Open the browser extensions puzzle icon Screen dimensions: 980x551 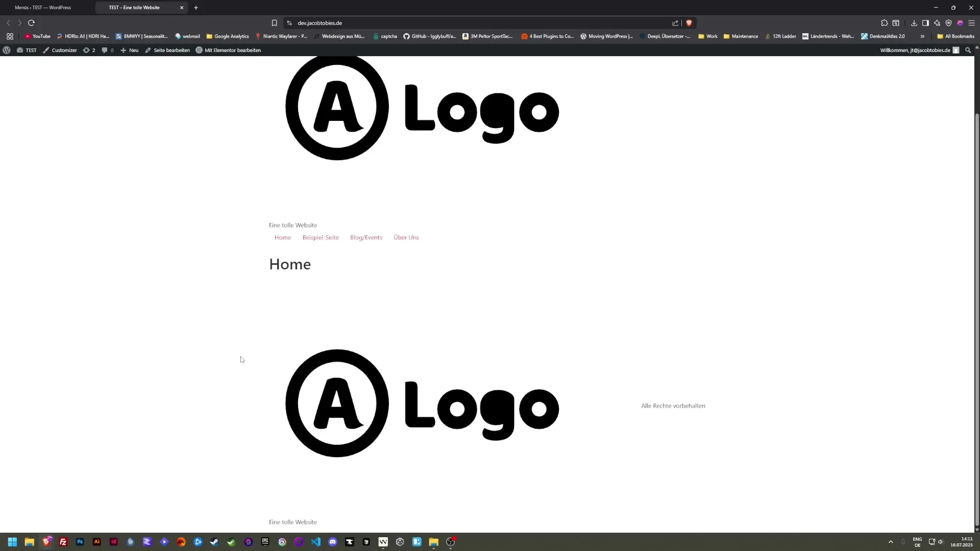pyautogui.click(x=884, y=23)
